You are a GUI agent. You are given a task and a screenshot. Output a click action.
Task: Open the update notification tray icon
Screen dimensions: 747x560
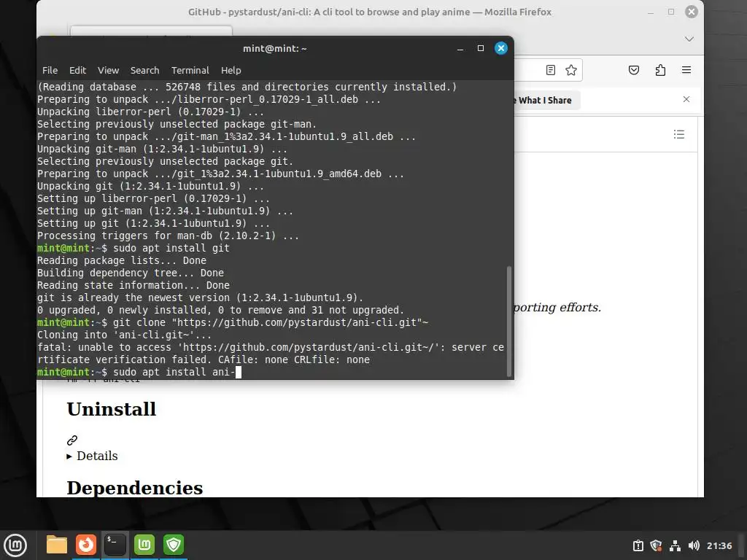coord(638,545)
